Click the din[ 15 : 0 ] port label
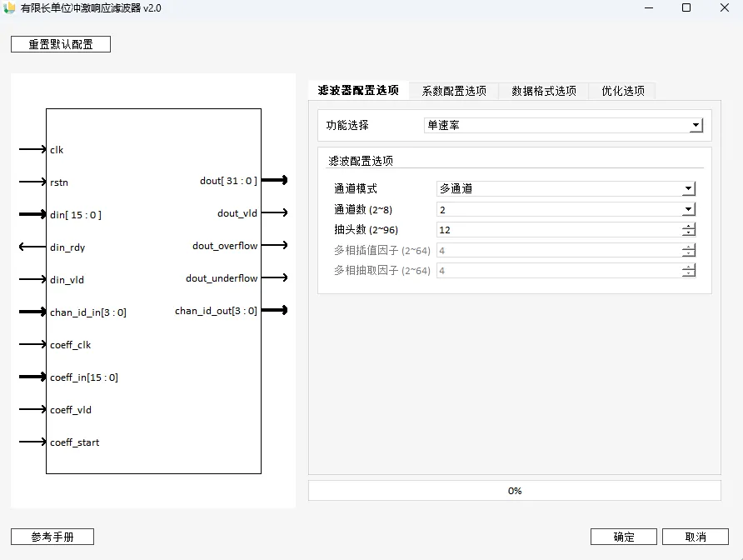Image resolution: width=743 pixels, height=560 pixels. [76, 215]
